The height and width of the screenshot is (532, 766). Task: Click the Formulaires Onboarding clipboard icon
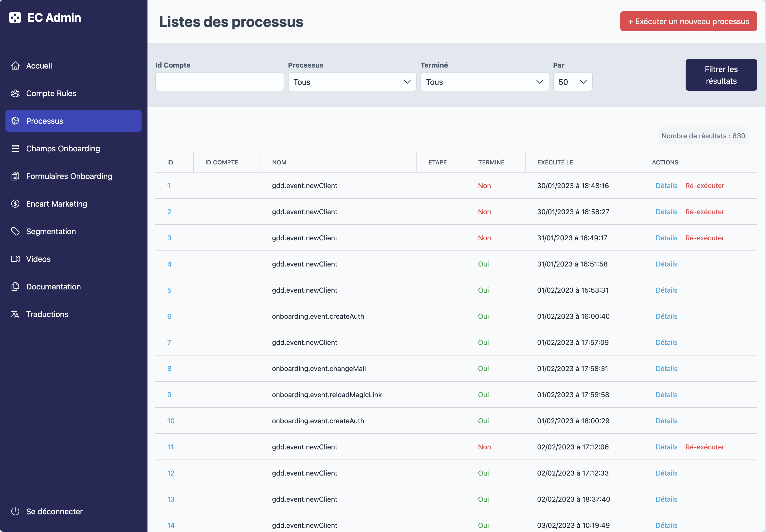point(15,176)
